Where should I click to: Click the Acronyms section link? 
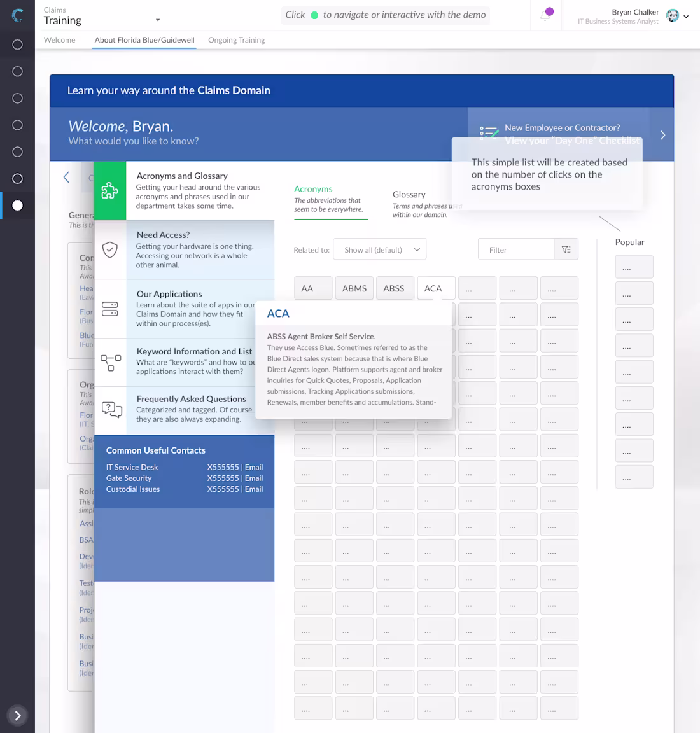tap(313, 189)
